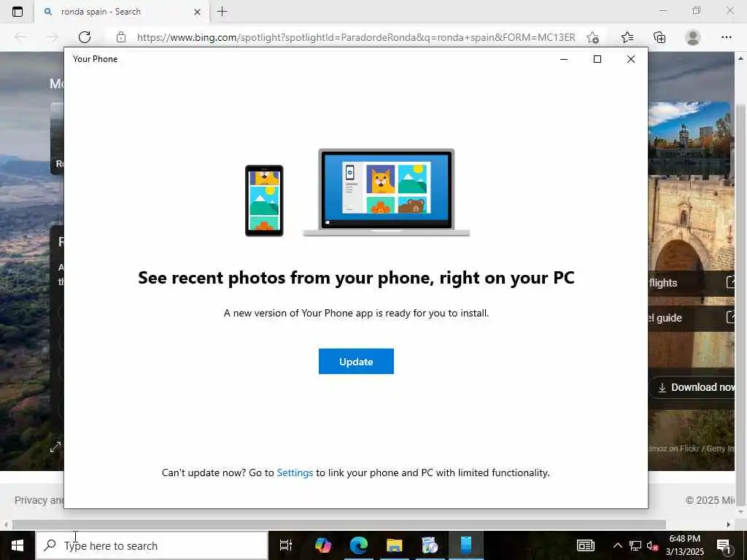Switch to Microsoft Edge on taskbar
Viewport: 747px width, 560px height.
(359, 545)
